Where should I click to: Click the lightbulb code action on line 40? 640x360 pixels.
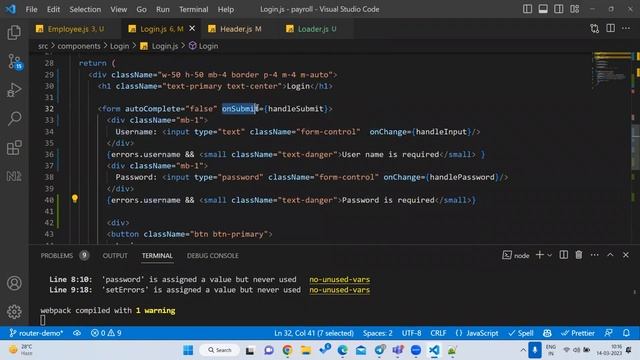click(x=75, y=199)
